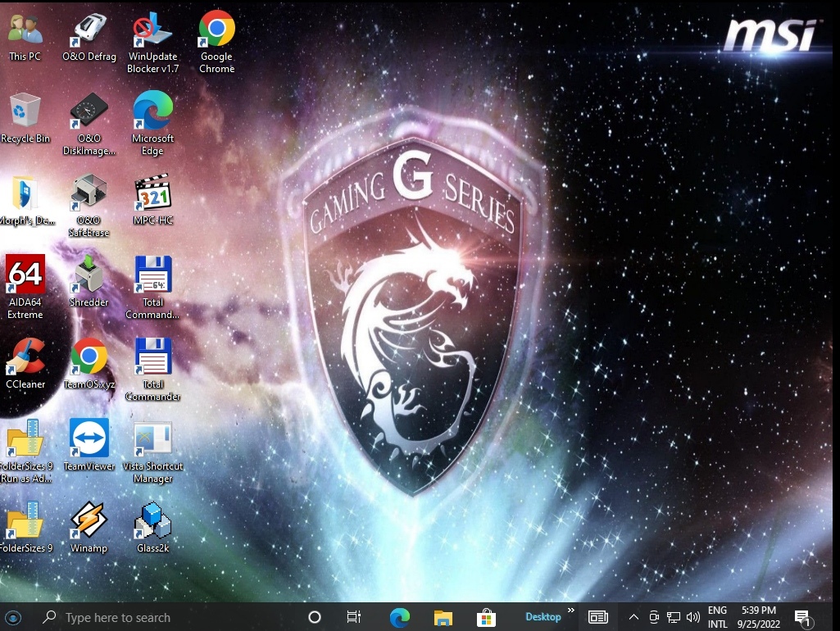The width and height of the screenshot is (840, 631).
Task: Open Vista Shortcut Manager icon
Action: pos(152,452)
